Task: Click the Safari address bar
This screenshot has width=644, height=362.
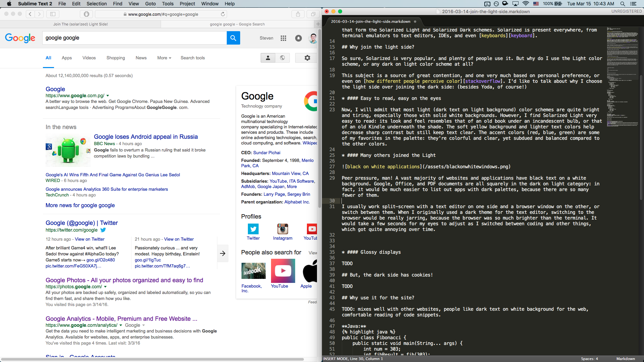Action: pos(161,14)
